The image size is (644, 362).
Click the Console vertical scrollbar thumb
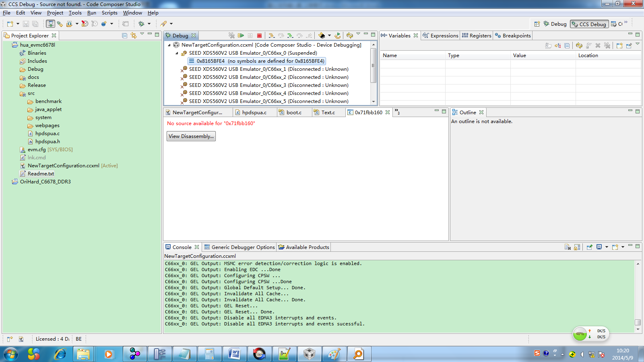tap(638, 322)
